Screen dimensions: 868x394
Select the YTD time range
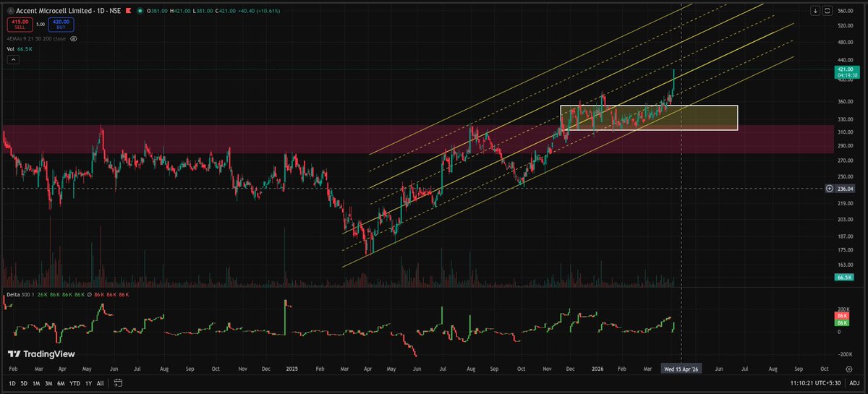click(x=75, y=383)
